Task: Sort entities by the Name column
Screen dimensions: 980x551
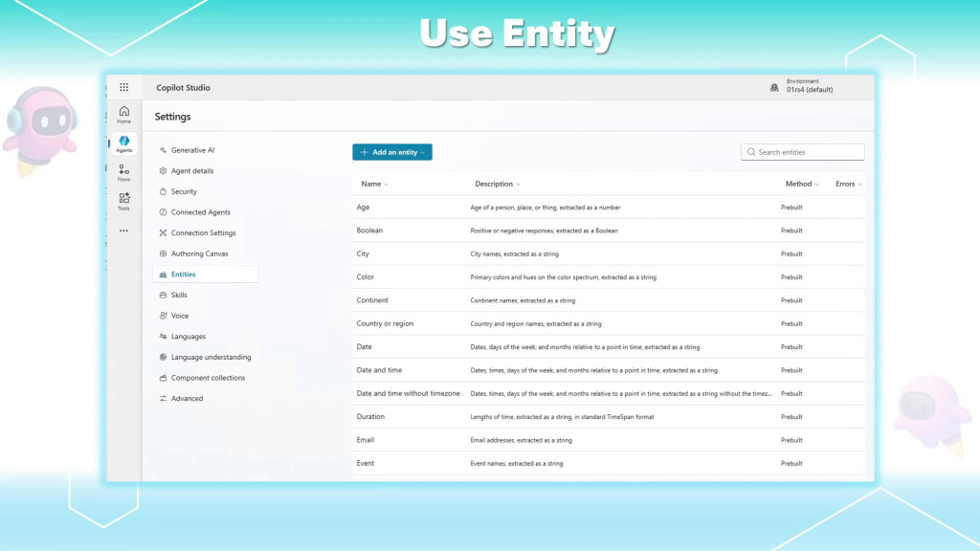Action: (374, 184)
